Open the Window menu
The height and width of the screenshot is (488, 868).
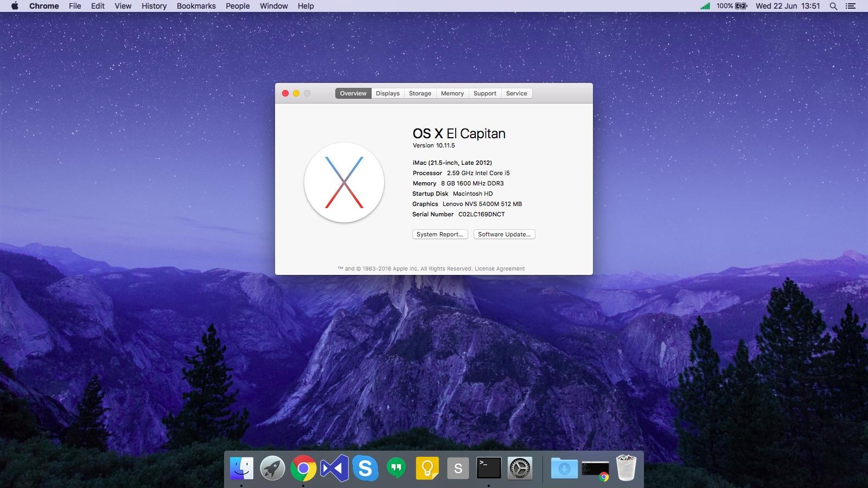tap(274, 6)
